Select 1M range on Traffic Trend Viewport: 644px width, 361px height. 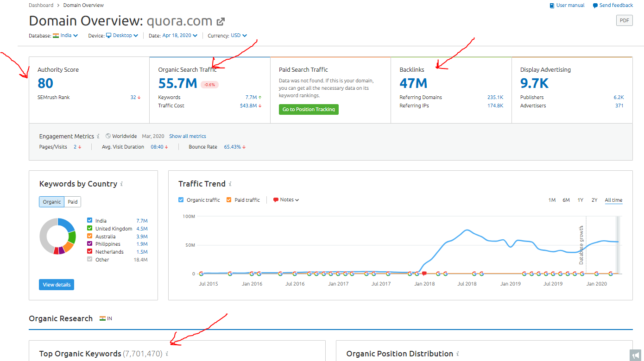pyautogui.click(x=552, y=200)
